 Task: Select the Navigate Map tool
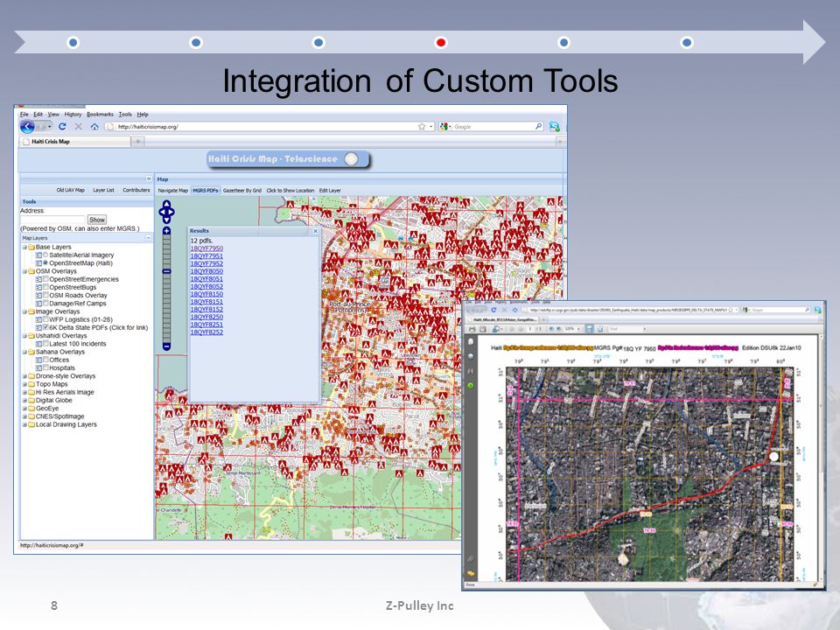[173, 190]
